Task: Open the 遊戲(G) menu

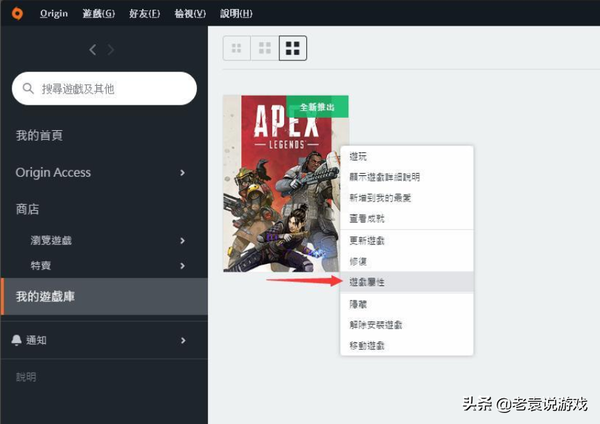Action: coord(97,13)
